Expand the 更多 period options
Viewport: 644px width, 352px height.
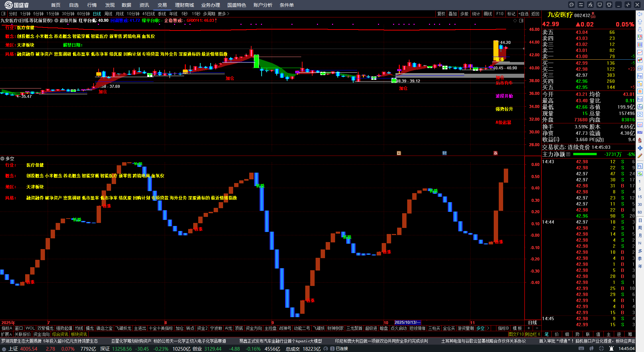click(223, 14)
